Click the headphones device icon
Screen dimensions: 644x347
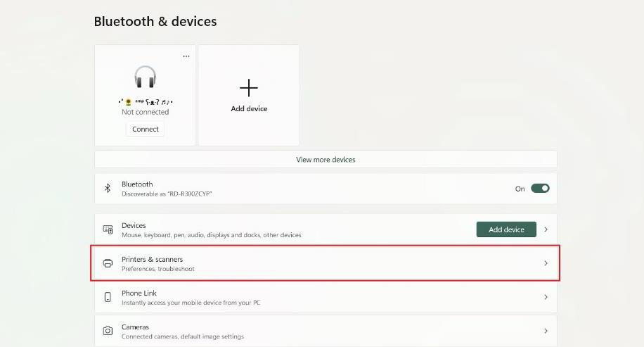[x=145, y=77]
